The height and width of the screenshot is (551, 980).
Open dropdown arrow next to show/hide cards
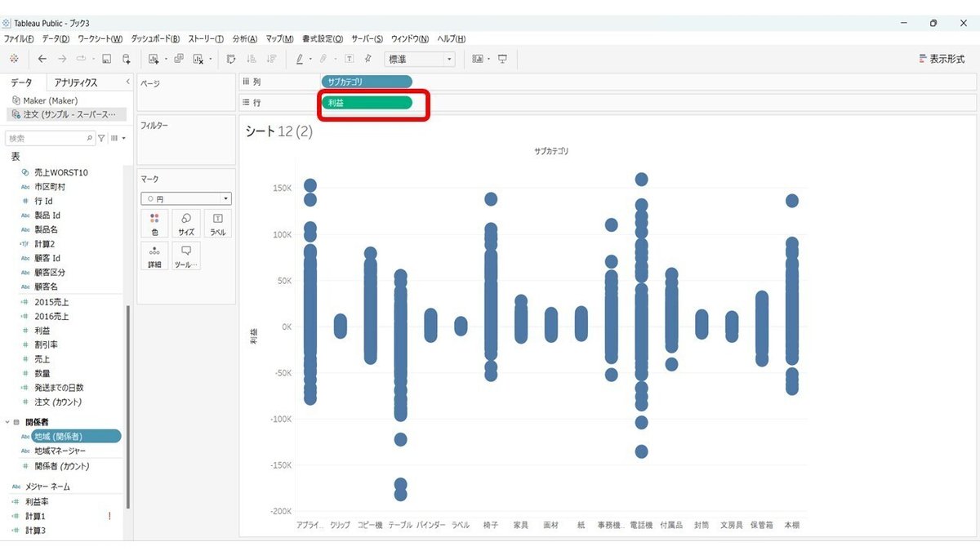point(488,59)
